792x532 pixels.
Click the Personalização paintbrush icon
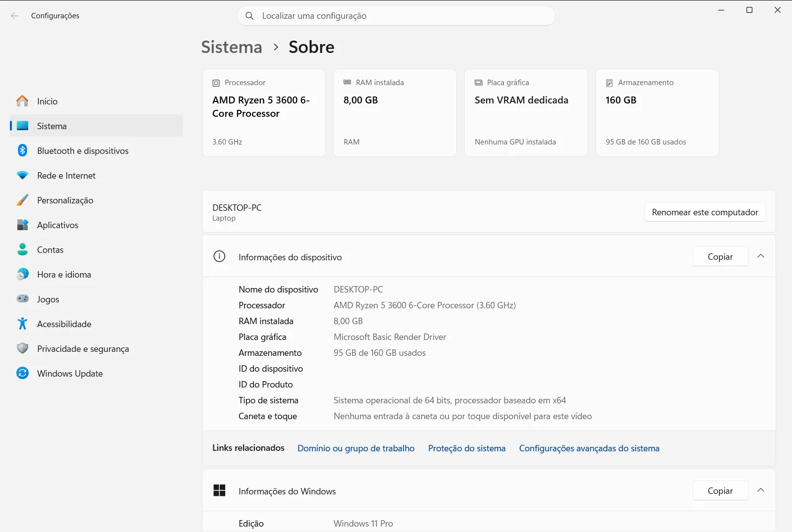click(x=22, y=200)
